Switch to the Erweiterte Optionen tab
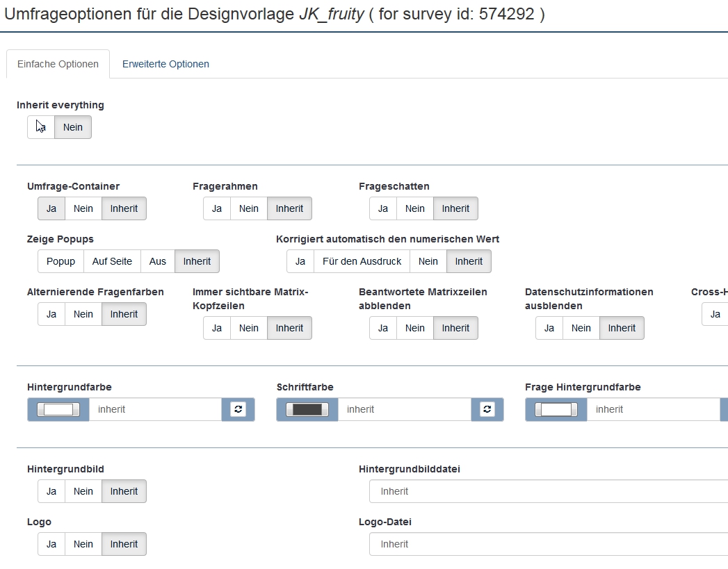The image size is (728, 569). click(165, 64)
